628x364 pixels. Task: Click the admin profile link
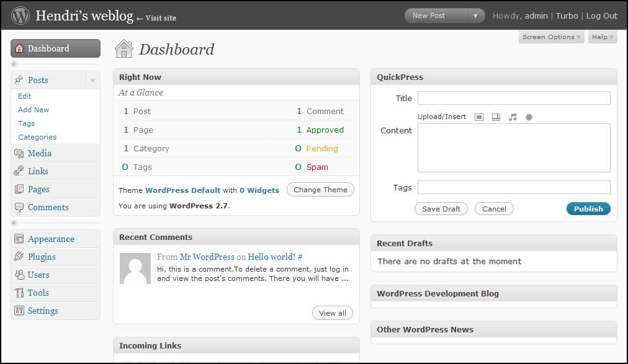pos(536,16)
